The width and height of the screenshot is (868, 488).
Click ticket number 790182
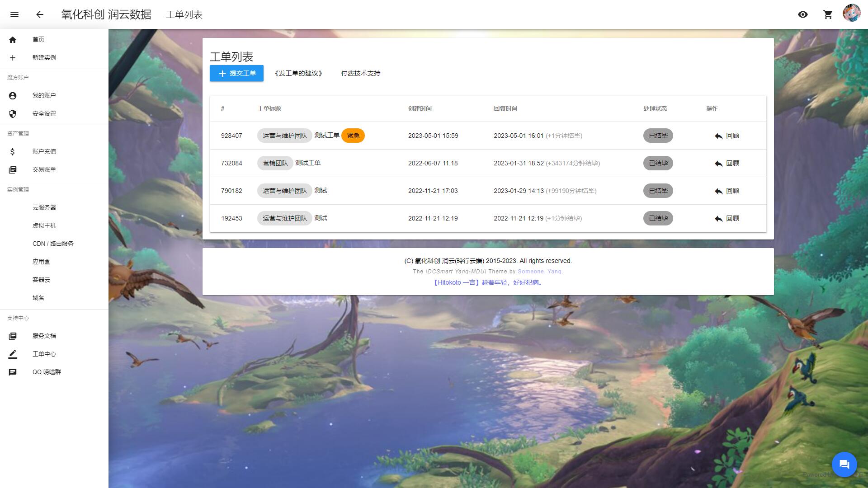pyautogui.click(x=231, y=191)
